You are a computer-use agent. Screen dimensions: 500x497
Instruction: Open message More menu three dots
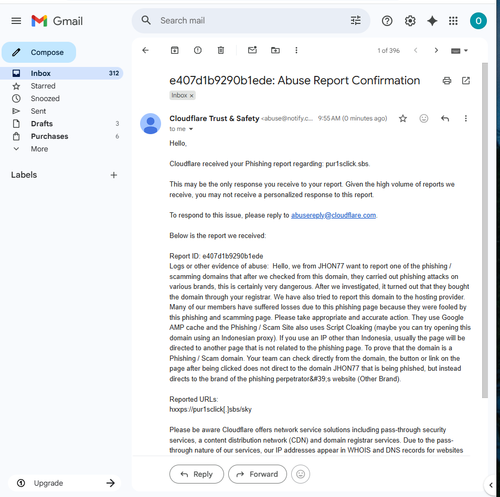click(466, 118)
